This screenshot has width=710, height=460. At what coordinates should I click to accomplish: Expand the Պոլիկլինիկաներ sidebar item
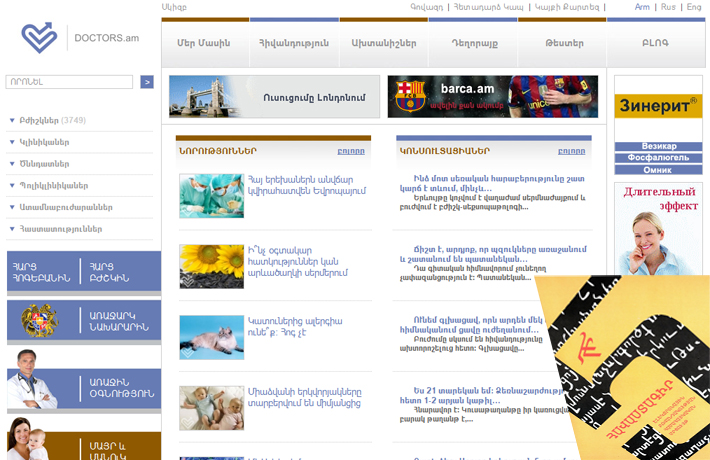[x=53, y=186]
